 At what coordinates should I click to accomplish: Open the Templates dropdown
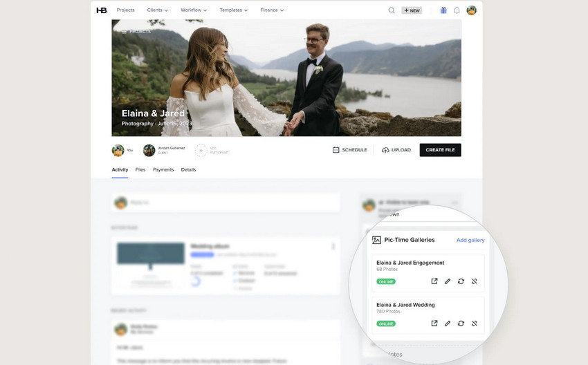coord(234,10)
